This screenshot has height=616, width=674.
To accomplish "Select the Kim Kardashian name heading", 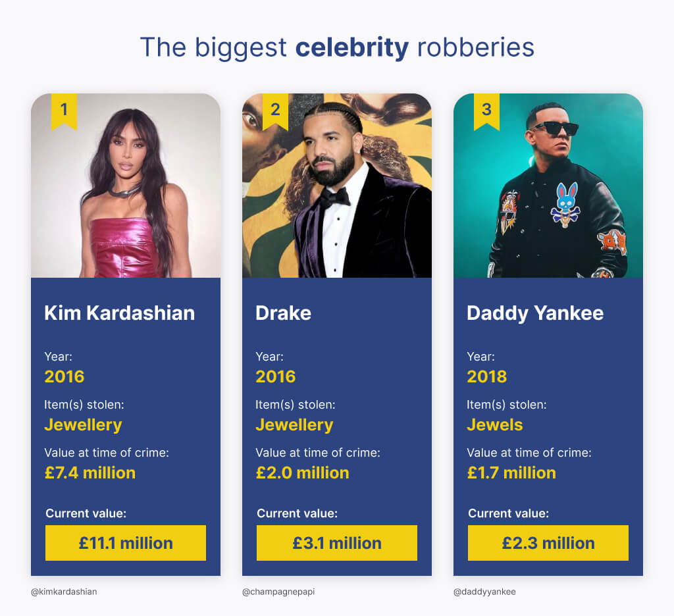I will click(x=120, y=313).
